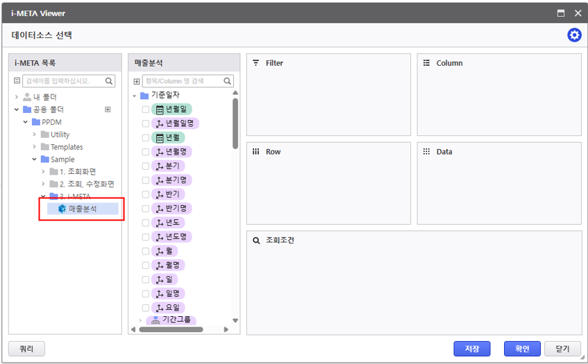The image size is (588, 364).
Task: Collapse the 기준일자 group
Action: [135, 95]
